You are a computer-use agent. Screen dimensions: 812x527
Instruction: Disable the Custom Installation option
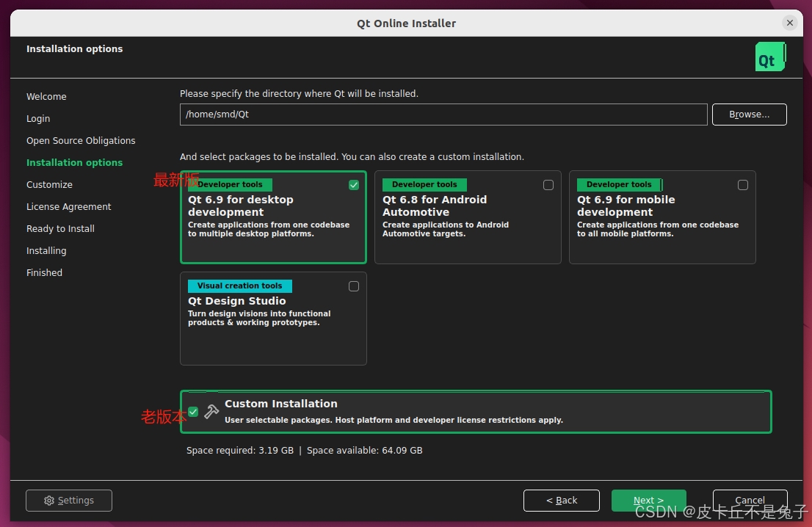point(193,412)
